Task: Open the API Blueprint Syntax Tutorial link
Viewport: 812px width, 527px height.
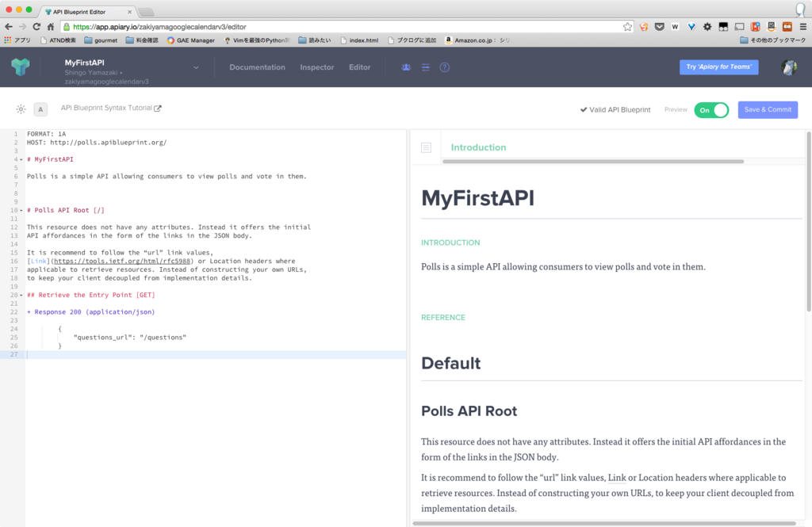Action: coord(110,109)
